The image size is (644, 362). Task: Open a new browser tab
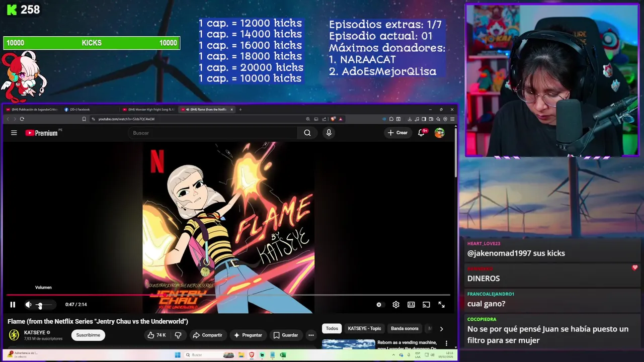[240, 109]
